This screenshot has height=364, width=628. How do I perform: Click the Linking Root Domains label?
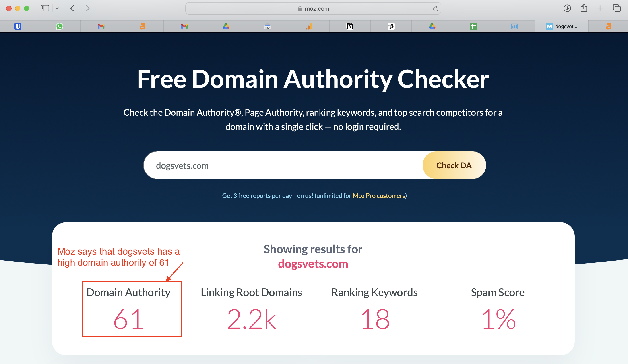[252, 292]
